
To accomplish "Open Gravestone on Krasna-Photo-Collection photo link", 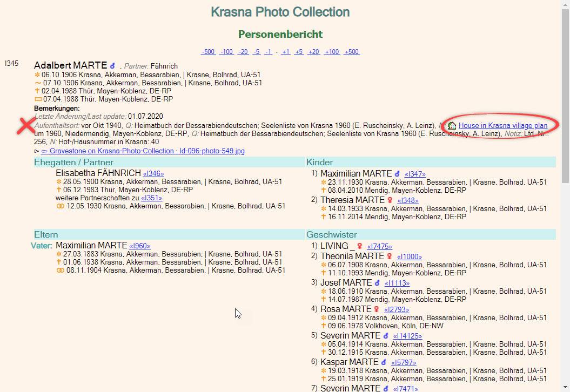I will 143,151.
